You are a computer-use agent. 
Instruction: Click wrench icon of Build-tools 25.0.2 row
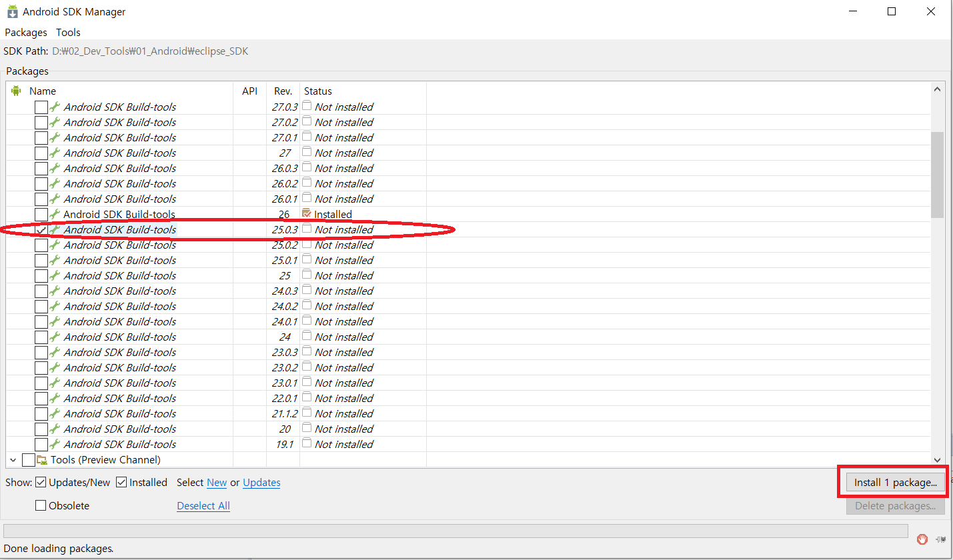[x=55, y=245]
